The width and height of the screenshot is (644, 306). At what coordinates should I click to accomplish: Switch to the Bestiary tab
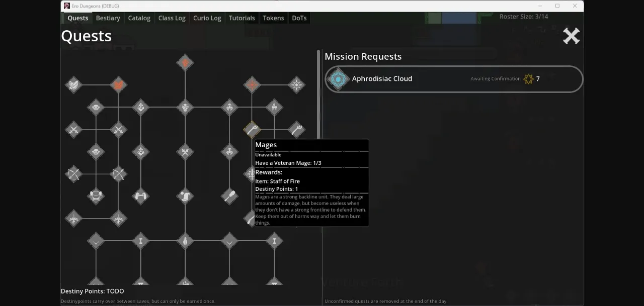108,18
